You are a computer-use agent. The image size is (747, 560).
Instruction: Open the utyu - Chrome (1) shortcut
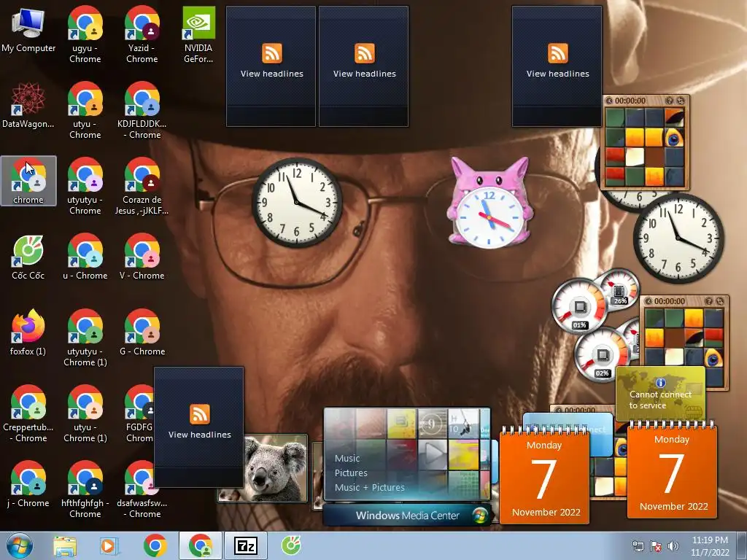85,413
